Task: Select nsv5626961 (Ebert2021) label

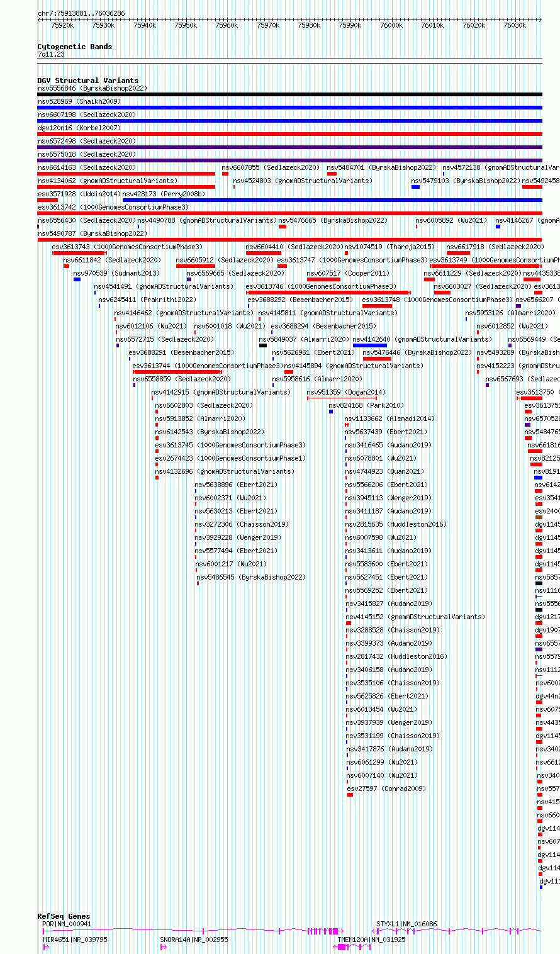Action: [x=313, y=352]
